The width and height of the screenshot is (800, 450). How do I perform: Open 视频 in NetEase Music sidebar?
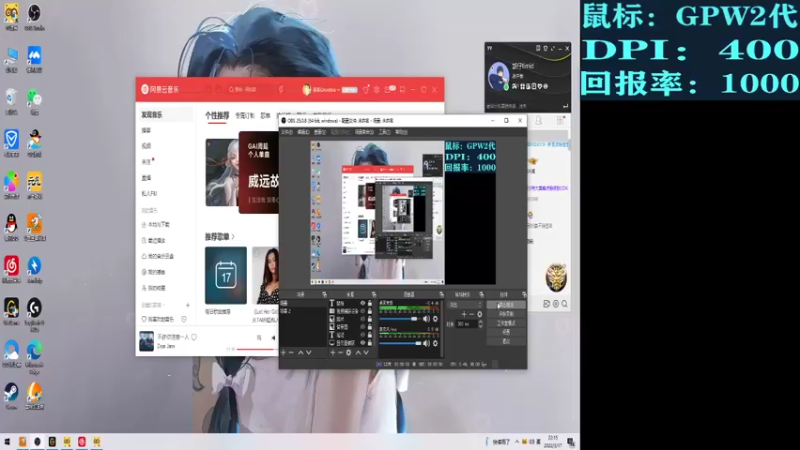146,146
